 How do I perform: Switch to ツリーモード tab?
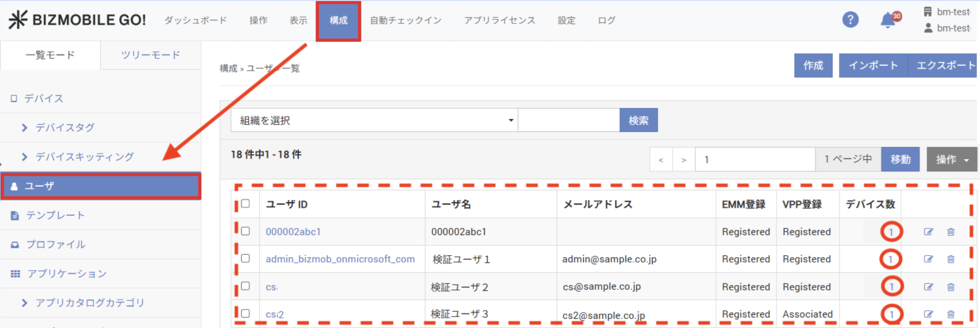[150, 55]
